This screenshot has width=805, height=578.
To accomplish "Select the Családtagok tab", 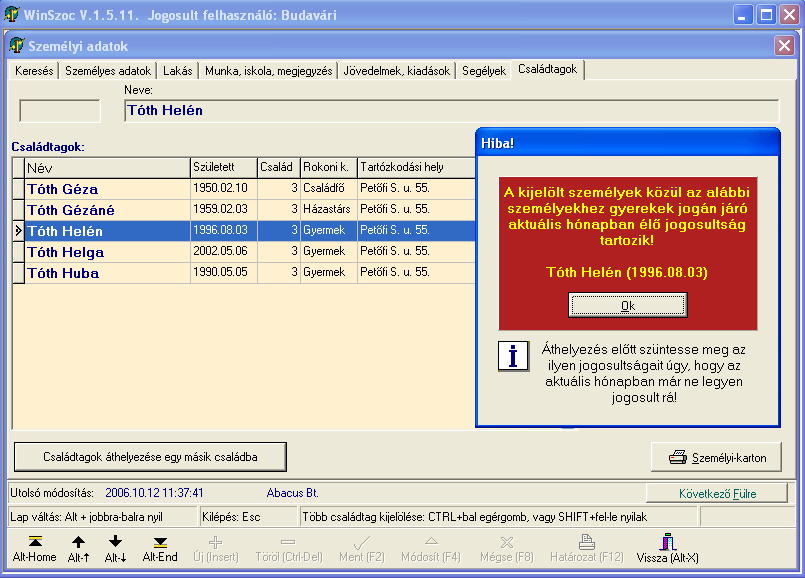I will point(547,69).
